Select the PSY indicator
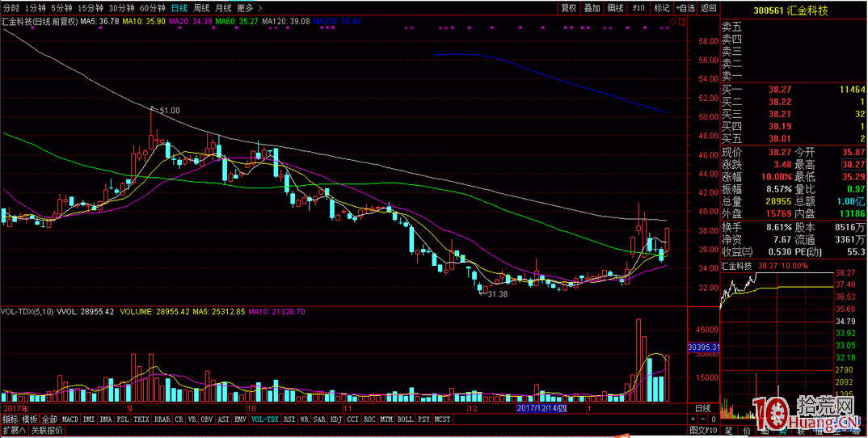This screenshot has width=868, height=438. 424,419
